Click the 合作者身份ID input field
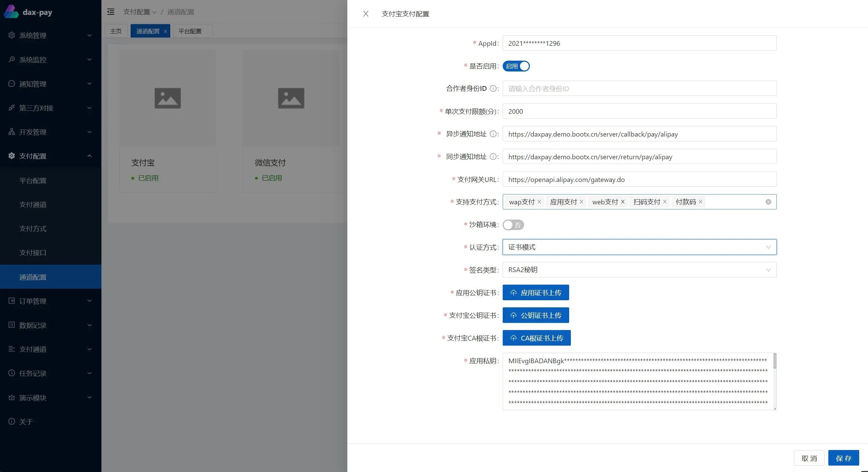This screenshot has height=472, width=868. click(x=639, y=88)
